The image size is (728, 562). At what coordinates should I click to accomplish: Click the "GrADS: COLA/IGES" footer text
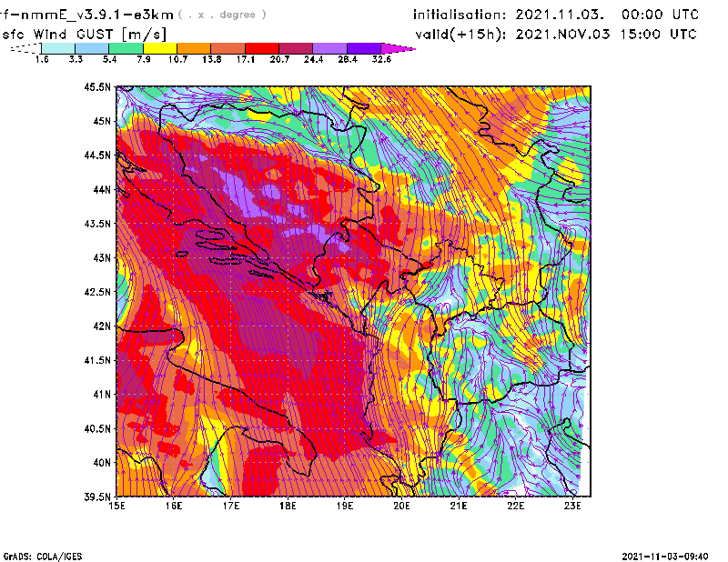[43, 557]
